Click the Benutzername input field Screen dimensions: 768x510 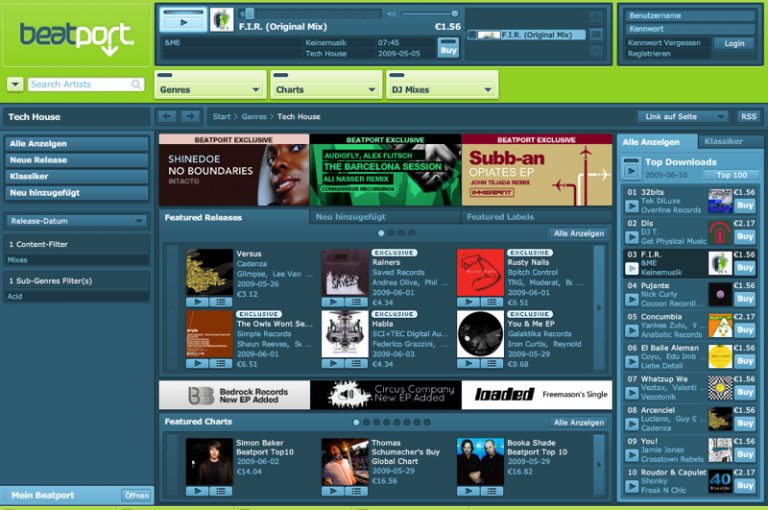pos(690,16)
